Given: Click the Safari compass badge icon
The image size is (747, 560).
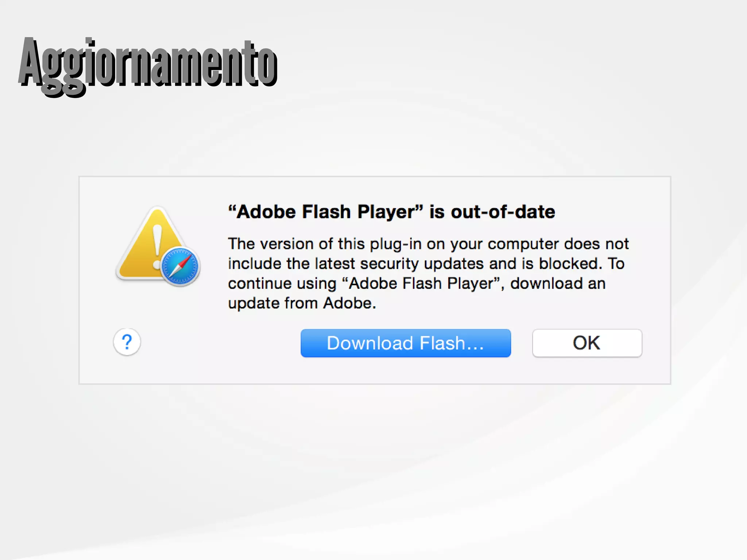Looking at the screenshot, I should (x=180, y=266).
